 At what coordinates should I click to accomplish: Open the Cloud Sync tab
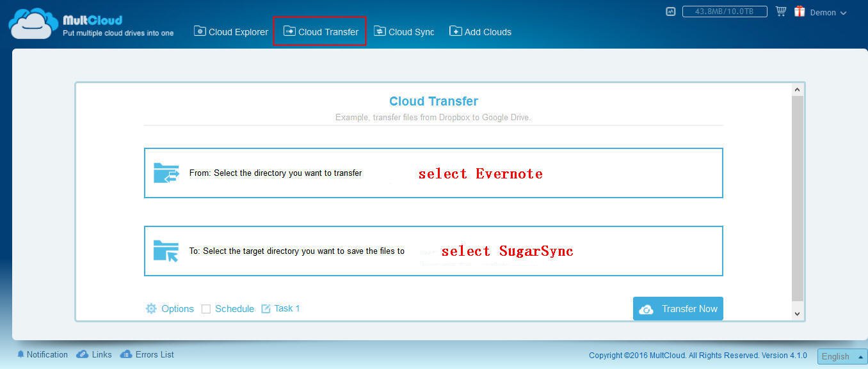404,31
